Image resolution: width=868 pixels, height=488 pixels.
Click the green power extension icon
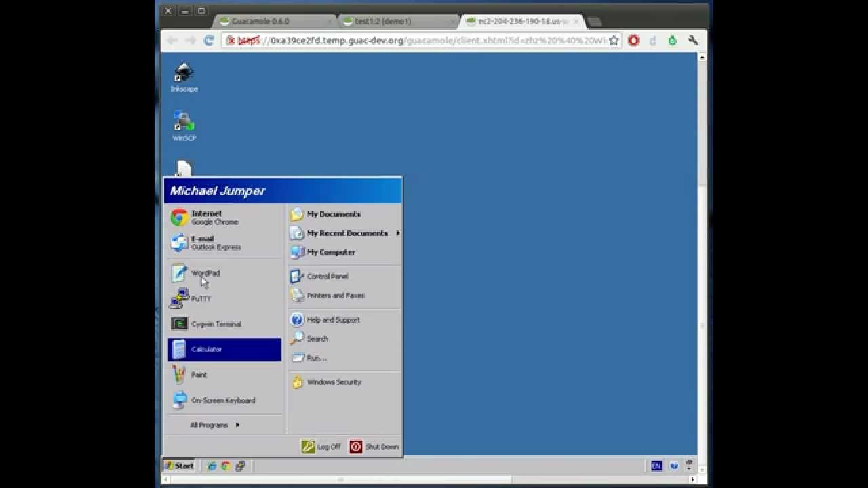tap(672, 41)
